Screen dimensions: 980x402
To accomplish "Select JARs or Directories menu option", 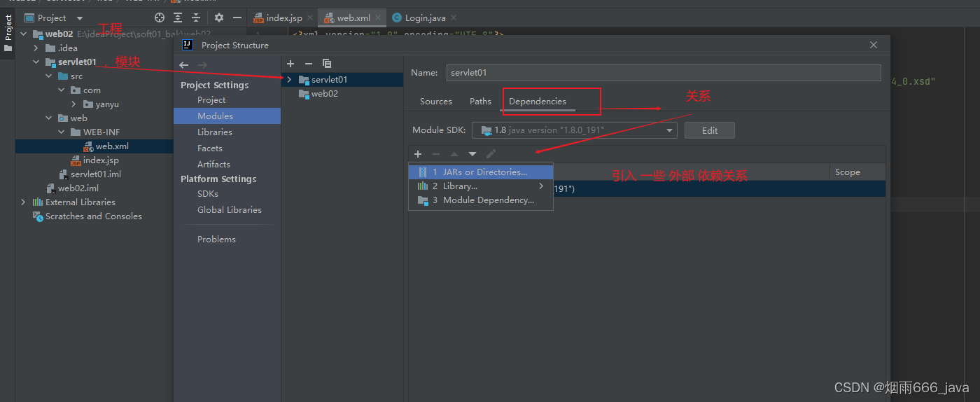I will pyautogui.click(x=480, y=172).
